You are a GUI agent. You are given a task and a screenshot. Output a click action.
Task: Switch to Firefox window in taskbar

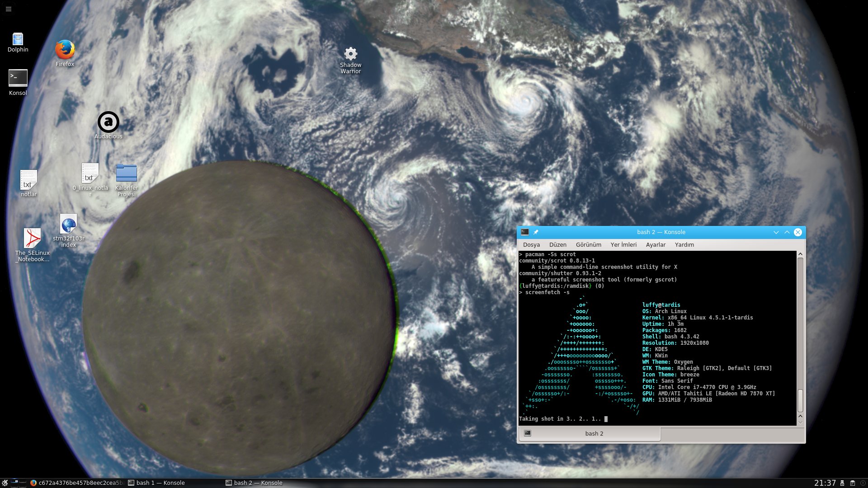(x=77, y=483)
